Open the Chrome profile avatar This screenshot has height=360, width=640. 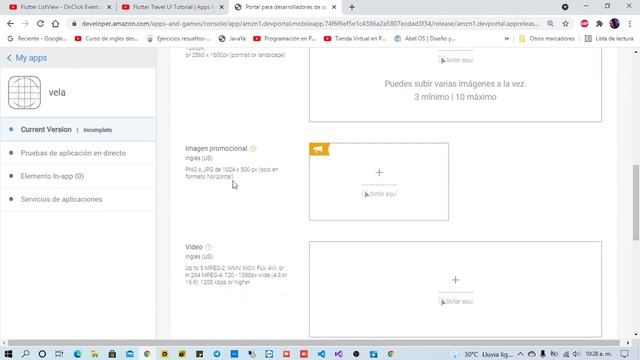[x=614, y=24]
